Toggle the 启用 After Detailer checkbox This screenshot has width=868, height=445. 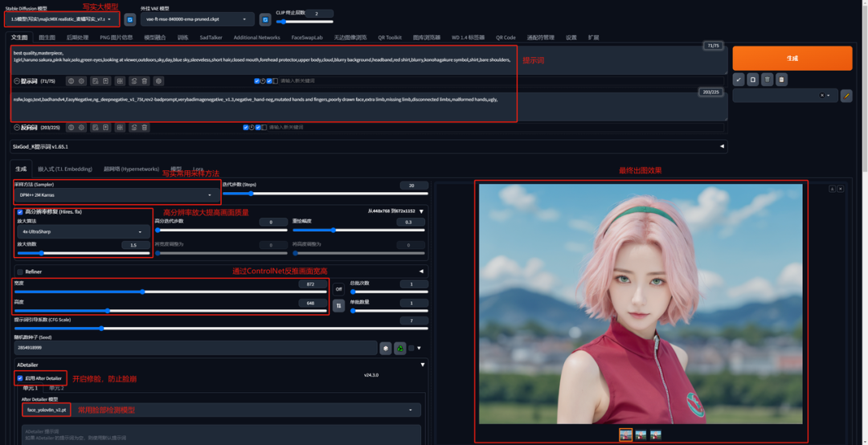pyautogui.click(x=20, y=378)
